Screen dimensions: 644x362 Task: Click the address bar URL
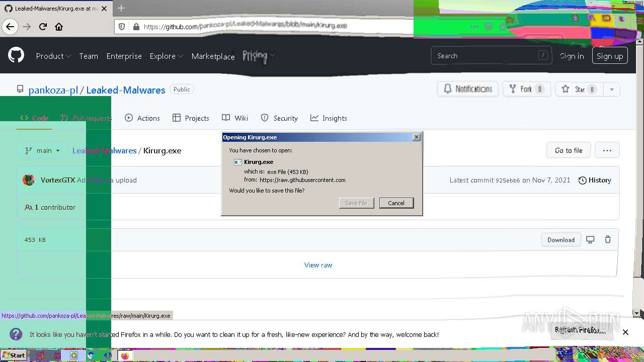245,27
